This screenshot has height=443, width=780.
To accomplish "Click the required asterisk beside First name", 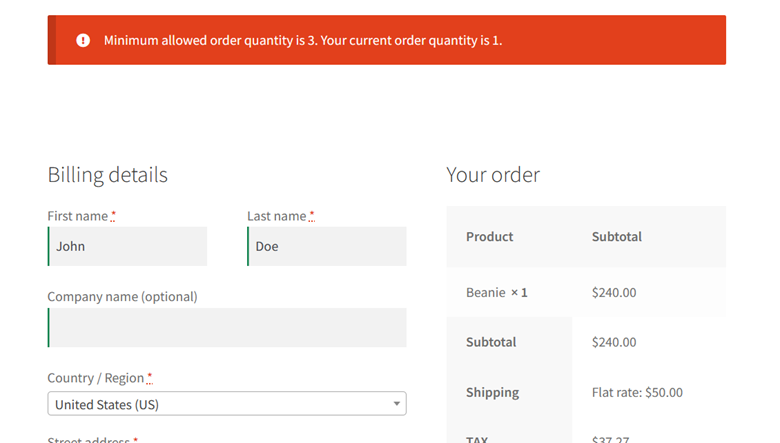I will pyautogui.click(x=113, y=215).
